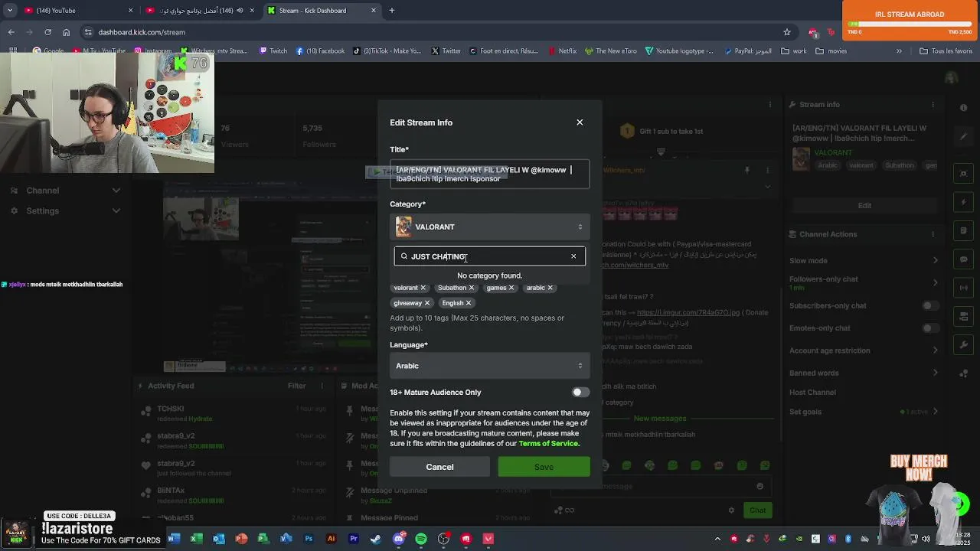The image size is (980, 551).
Task: Open the Arabic language dropdown
Action: (x=490, y=366)
